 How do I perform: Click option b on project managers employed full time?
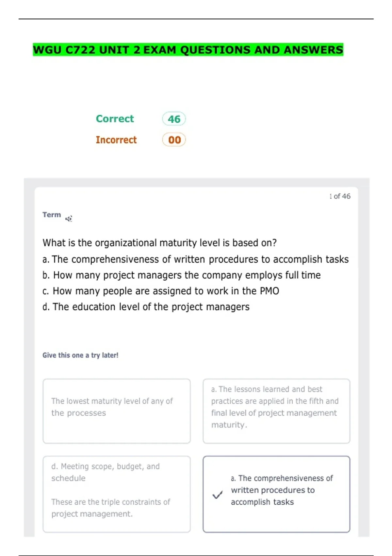point(182,275)
